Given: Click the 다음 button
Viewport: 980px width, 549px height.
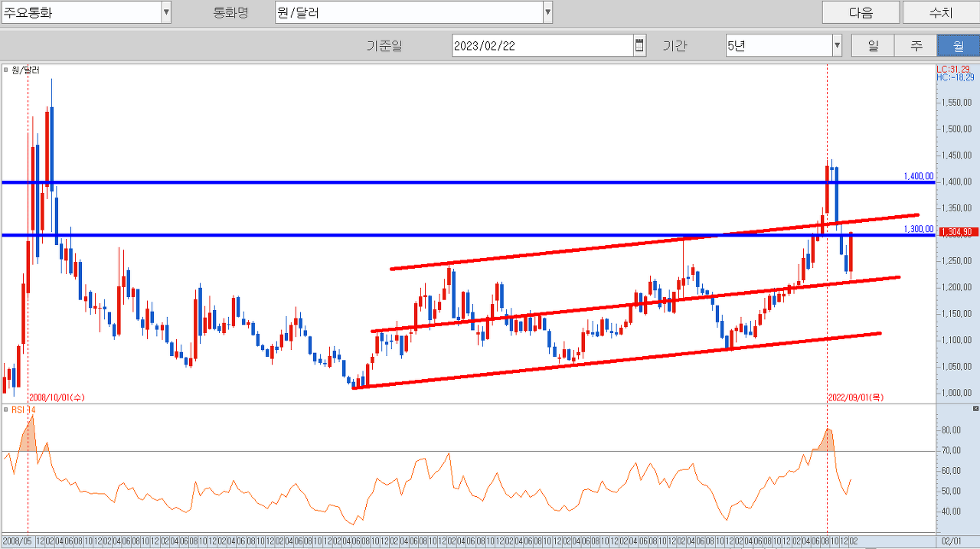Looking at the screenshot, I should (861, 12).
